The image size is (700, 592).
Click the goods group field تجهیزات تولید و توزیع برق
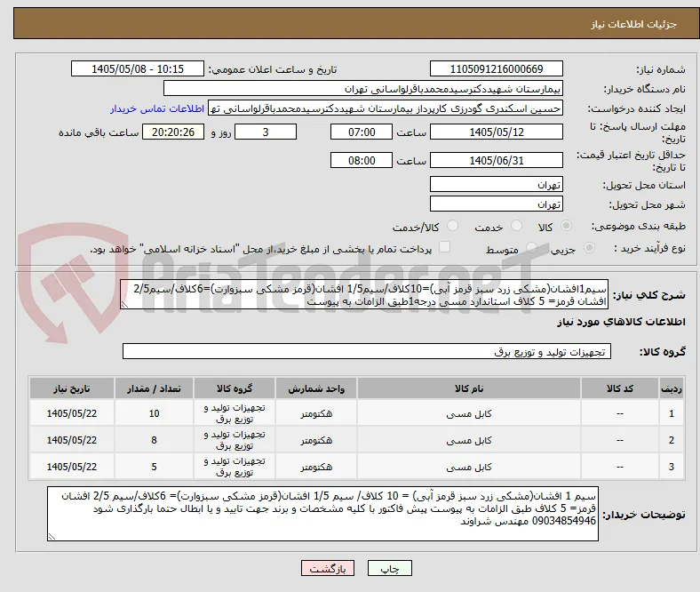click(x=367, y=352)
